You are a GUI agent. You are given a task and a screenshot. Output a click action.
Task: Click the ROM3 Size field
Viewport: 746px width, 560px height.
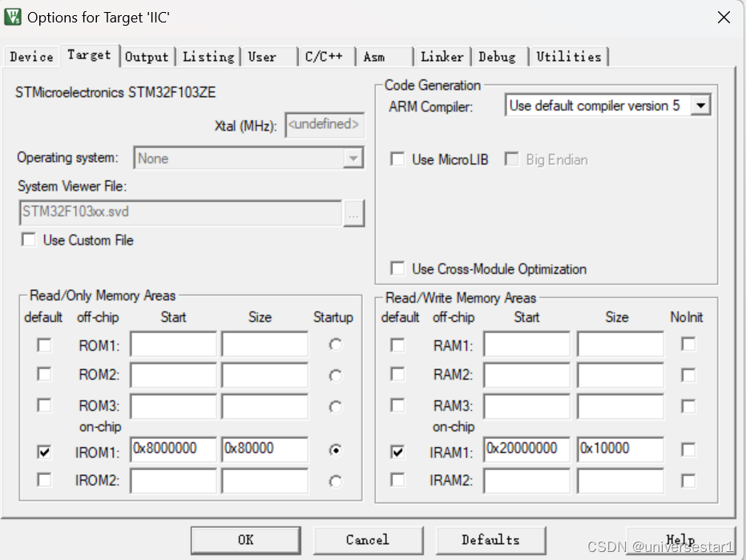[x=264, y=406]
